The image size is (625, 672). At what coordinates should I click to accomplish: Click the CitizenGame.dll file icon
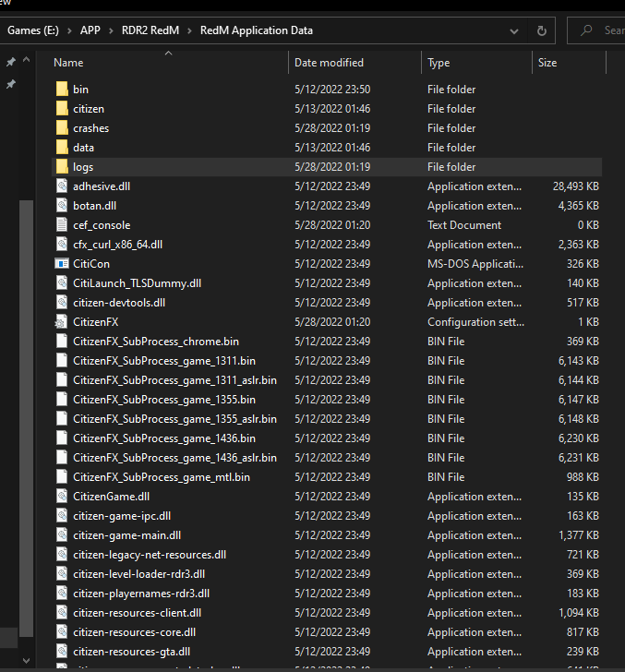[x=62, y=497]
